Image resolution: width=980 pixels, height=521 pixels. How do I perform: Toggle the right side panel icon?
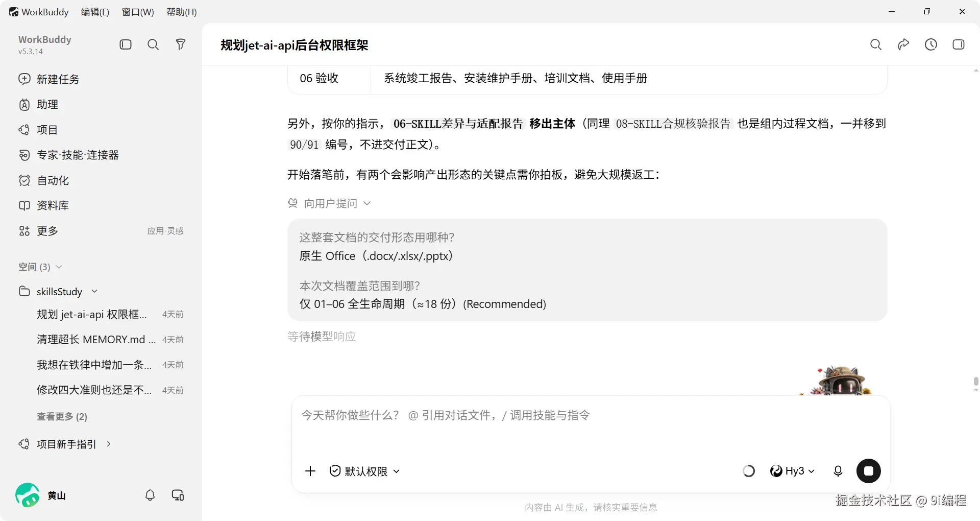tap(959, 44)
